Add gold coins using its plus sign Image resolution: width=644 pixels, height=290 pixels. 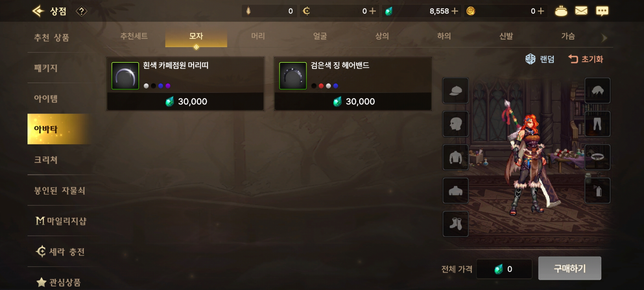pyautogui.click(x=541, y=11)
